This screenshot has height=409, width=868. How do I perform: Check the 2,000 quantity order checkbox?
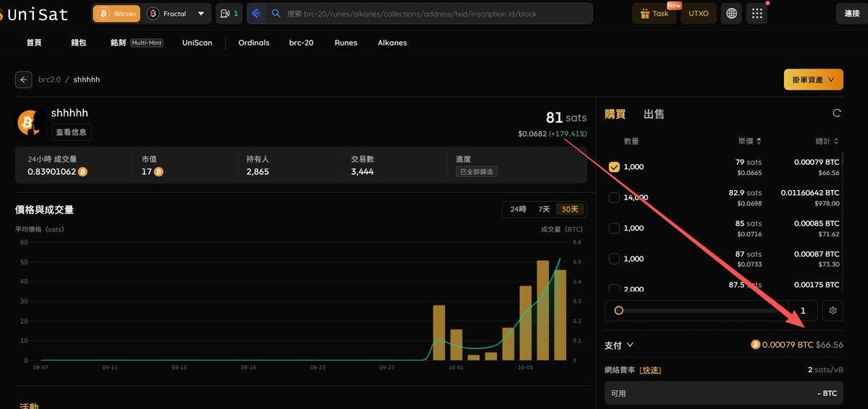pyautogui.click(x=614, y=289)
